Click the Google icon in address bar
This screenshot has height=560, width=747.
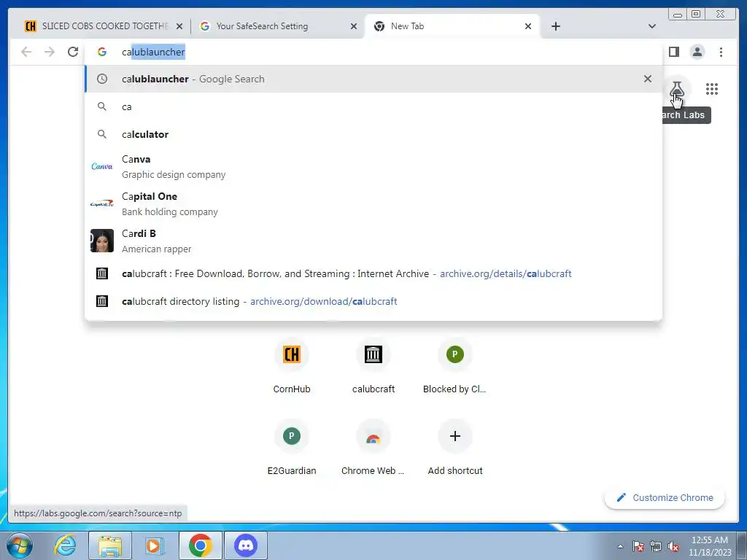pyautogui.click(x=102, y=52)
